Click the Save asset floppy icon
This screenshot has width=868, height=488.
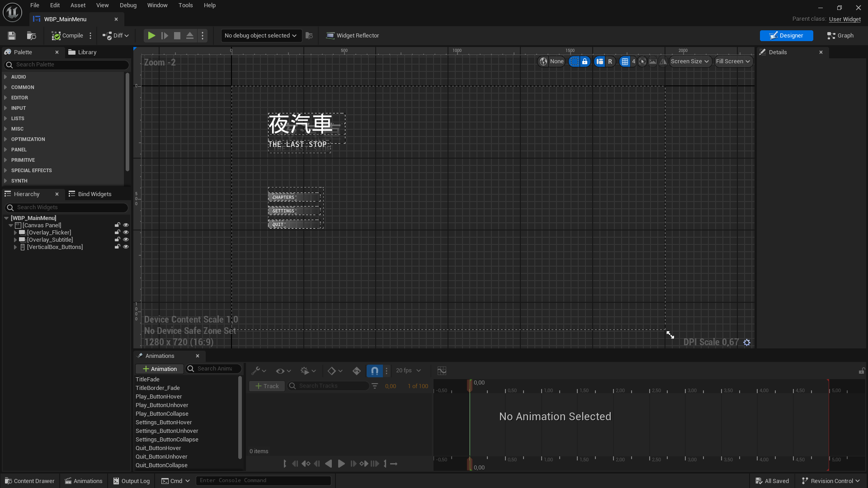point(12,36)
